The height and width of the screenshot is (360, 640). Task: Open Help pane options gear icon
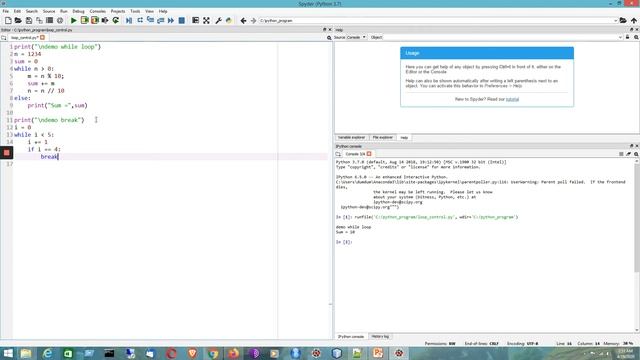(x=636, y=37)
